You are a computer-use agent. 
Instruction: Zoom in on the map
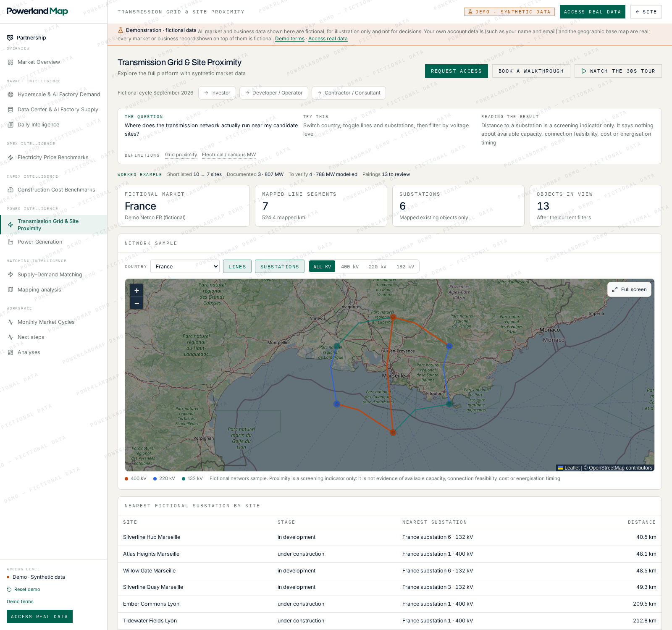[x=136, y=290]
